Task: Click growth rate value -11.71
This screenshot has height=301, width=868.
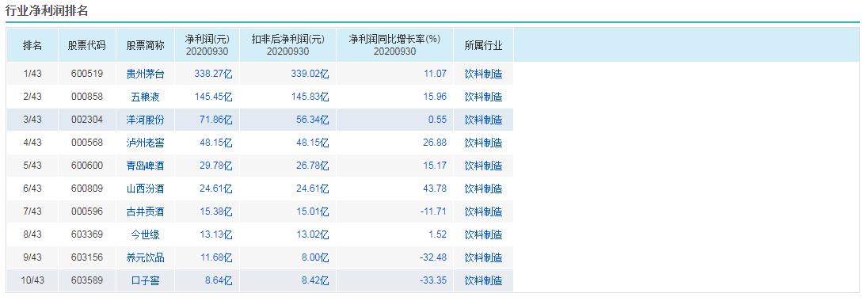Action: (x=433, y=211)
